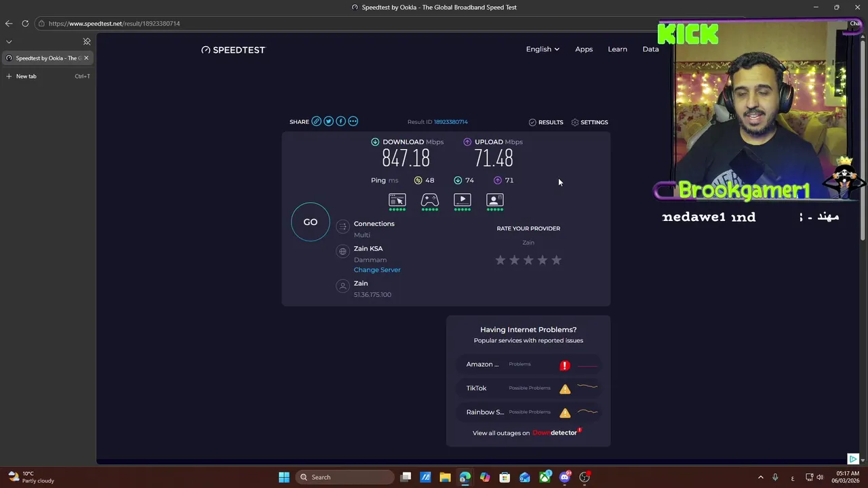Image resolution: width=868 pixels, height=488 pixels.
Task: Click the provider user icon
Action: (x=342, y=286)
